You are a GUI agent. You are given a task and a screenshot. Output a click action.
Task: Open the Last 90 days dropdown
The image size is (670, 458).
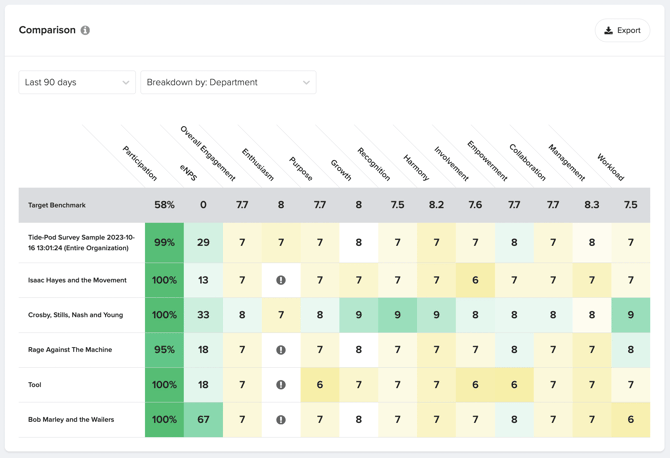coord(77,83)
